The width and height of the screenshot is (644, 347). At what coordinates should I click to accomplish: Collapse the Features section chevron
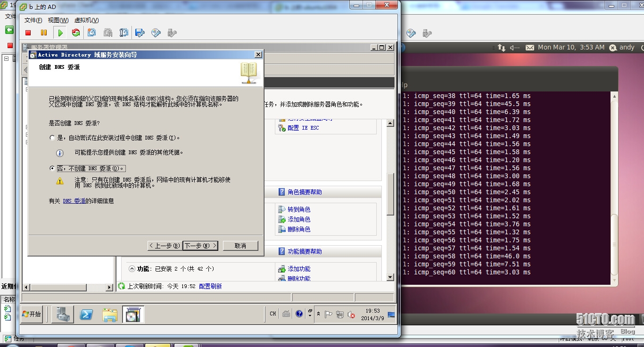pyautogui.click(x=132, y=268)
